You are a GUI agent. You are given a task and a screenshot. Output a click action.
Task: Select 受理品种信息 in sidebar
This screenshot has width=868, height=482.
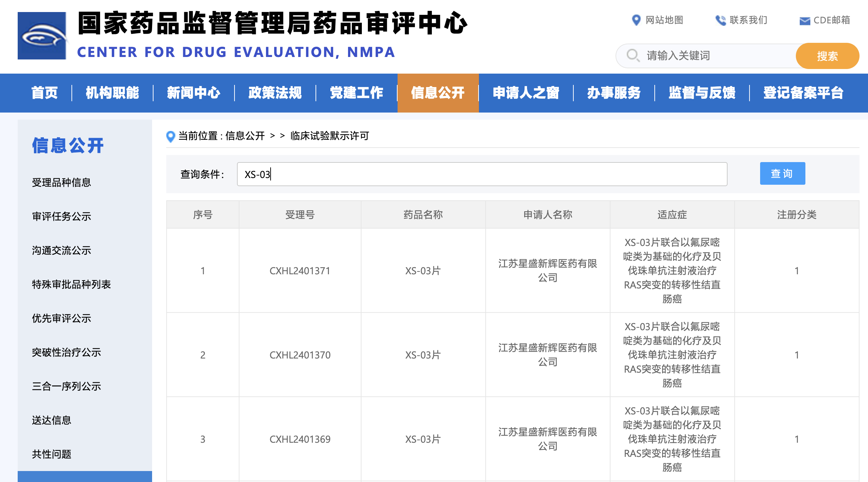62,183
